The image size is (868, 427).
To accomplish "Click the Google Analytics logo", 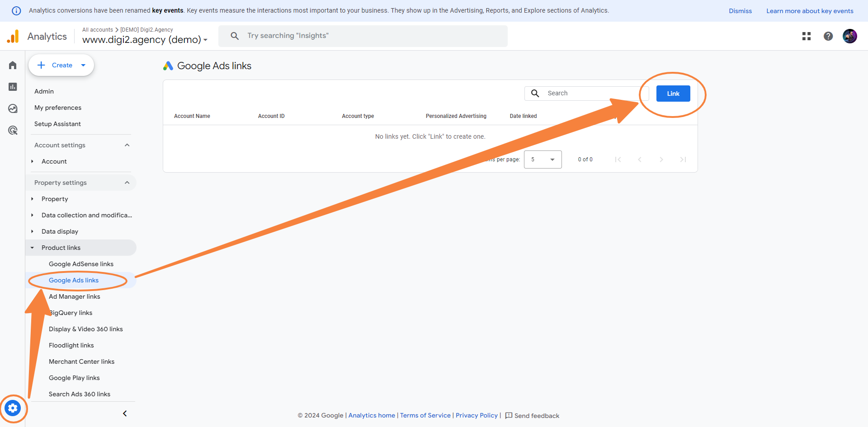I will 13,36.
